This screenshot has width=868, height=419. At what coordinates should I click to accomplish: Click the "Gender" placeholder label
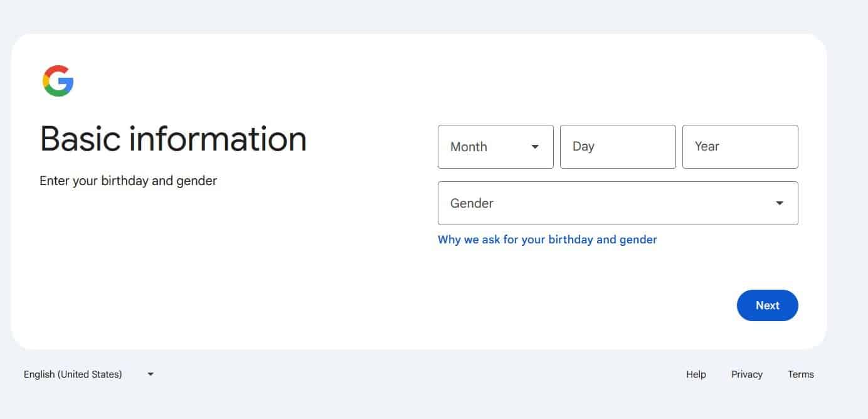point(472,203)
